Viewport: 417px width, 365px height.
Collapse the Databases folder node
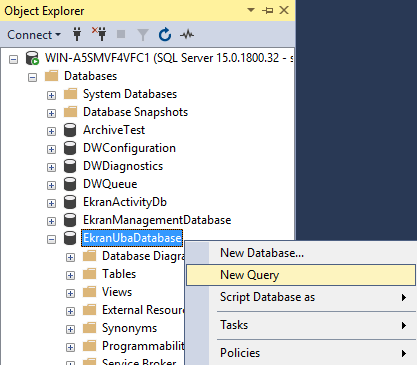coord(32,78)
